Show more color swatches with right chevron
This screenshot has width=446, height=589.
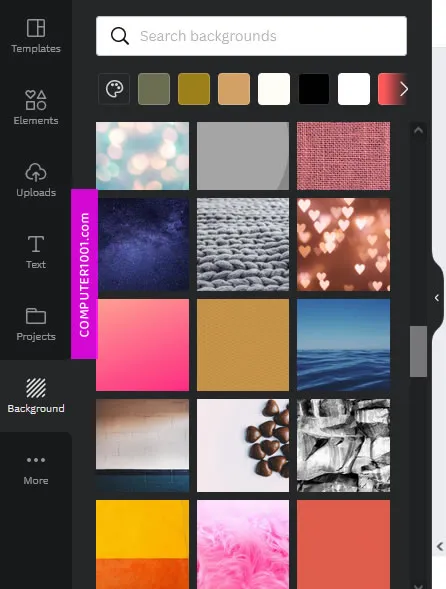(x=404, y=89)
